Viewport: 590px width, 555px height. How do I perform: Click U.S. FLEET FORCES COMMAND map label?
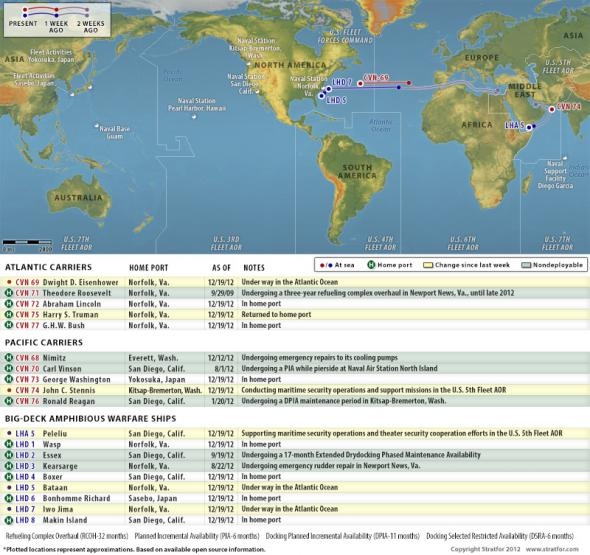click(x=345, y=36)
